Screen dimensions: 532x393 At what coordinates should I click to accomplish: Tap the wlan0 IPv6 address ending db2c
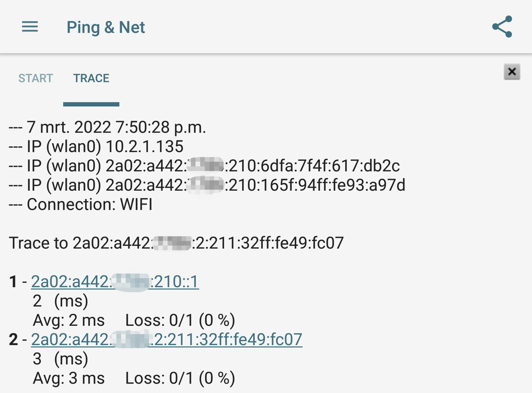pyautogui.click(x=204, y=166)
